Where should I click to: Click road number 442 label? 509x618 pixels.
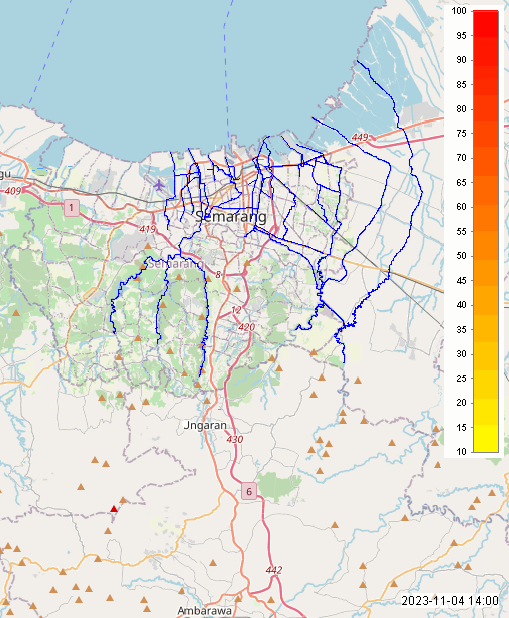[274, 570]
